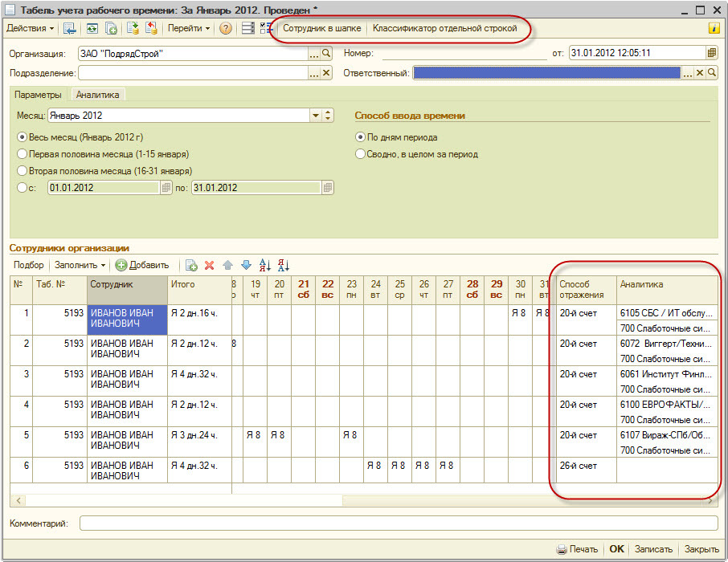The height and width of the screenshot is (562, 728).
Task: Sort employee rows ascending А-Я
Action: 264,266
